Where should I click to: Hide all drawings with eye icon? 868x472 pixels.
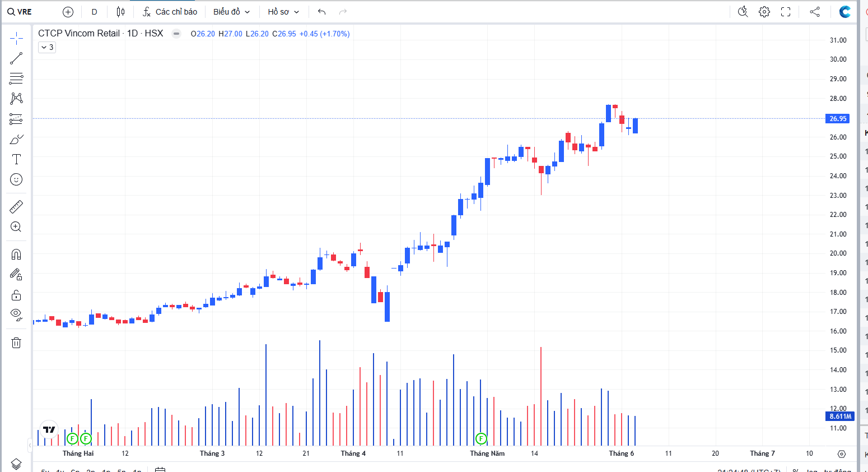[x=16, y=314]
